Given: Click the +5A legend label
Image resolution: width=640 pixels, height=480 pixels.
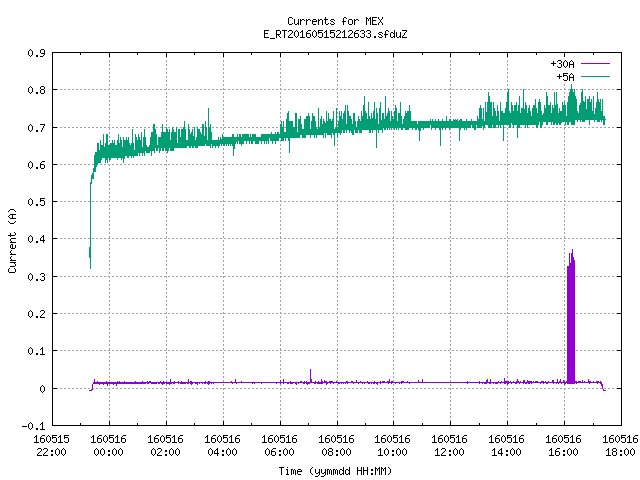Looking at the screenshot, I should pyautogui.click(x=565, y=77).
